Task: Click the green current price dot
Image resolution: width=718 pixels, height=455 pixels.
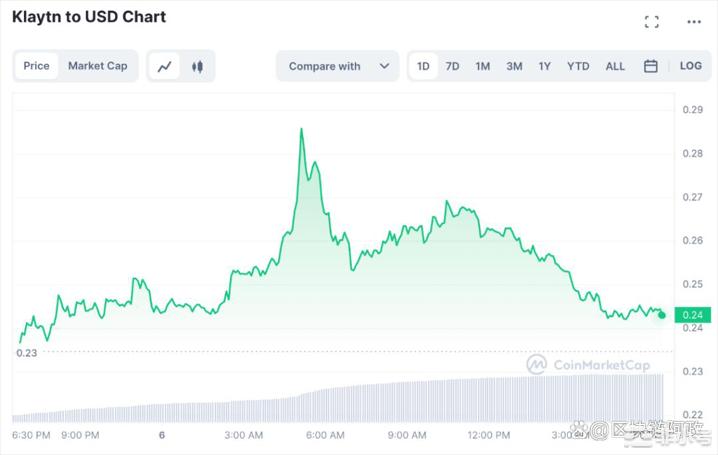Action: pos(662,315)
